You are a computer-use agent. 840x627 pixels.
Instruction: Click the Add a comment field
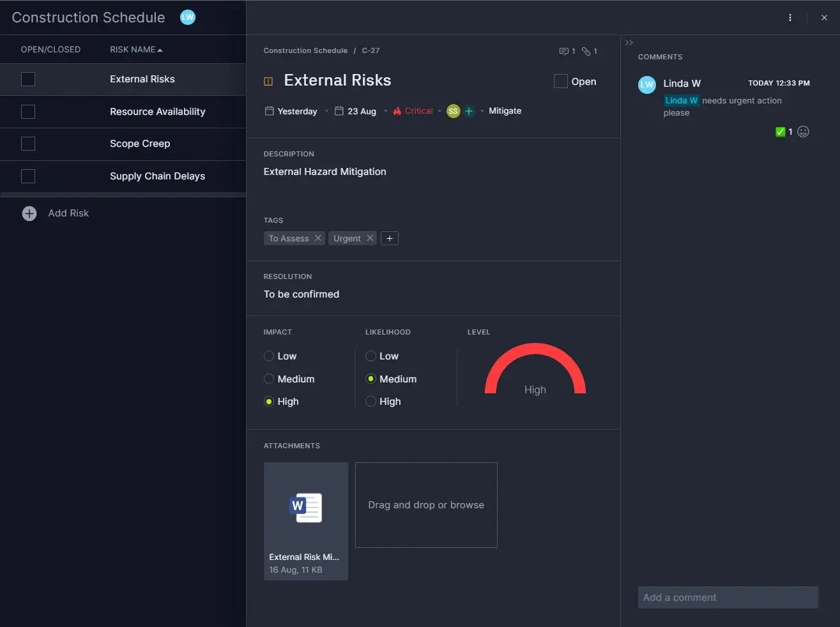coord(728,598)
